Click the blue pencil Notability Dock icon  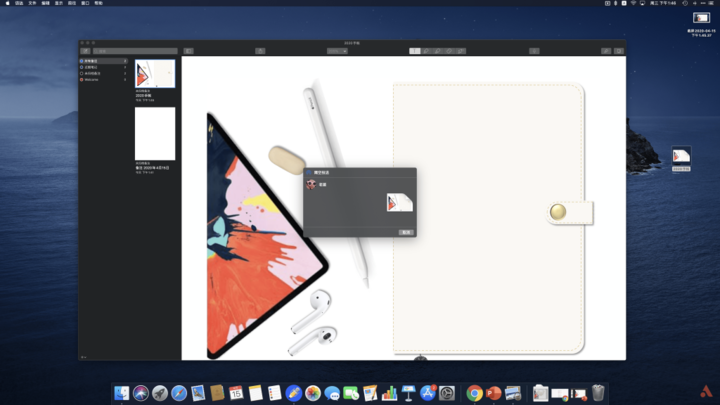pos(294,393)
